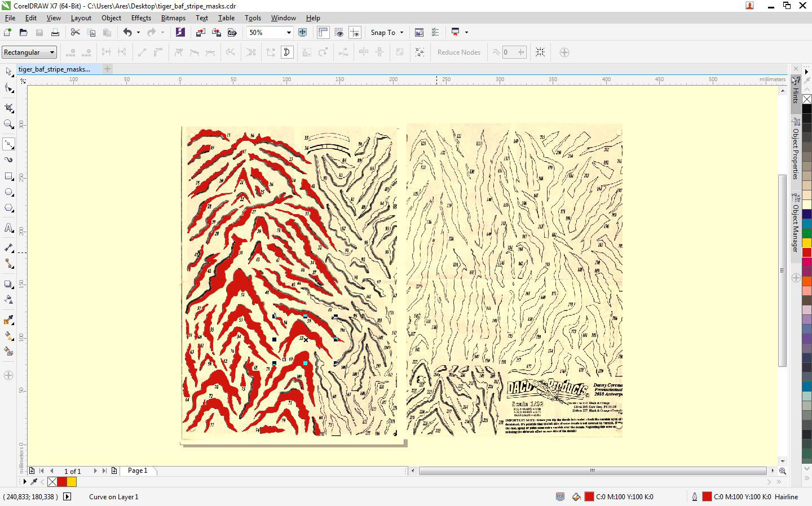Toggle Close curve button in property bar
The height and width of the screenshot is (506, 812).
287,52
